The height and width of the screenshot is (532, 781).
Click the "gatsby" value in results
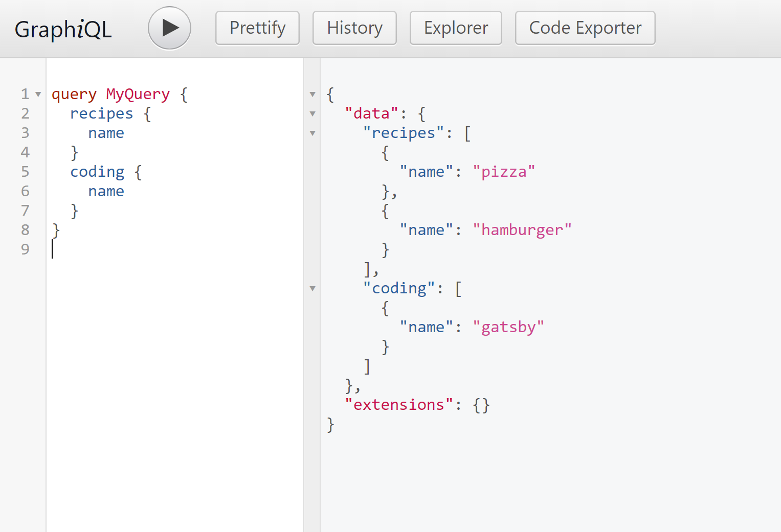(x=508, y=328)
